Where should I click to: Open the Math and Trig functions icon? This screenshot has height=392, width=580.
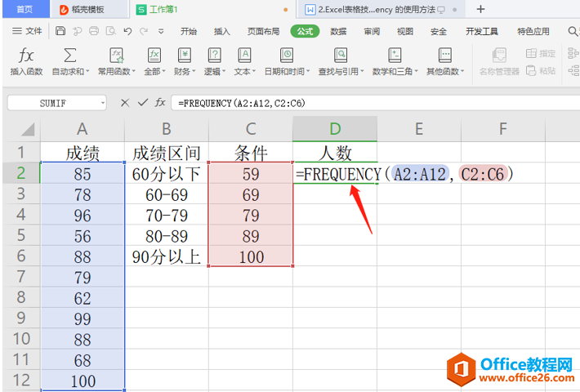395,56
